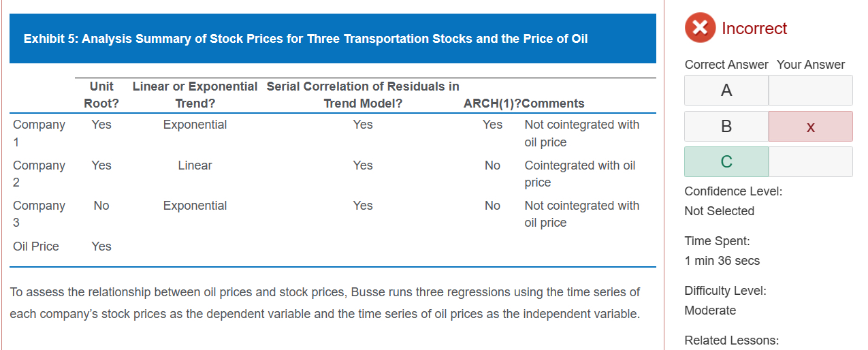Click the ARCH(1)? column header
This screenshot has height=350, width=868.
click(x=491, y=104)
